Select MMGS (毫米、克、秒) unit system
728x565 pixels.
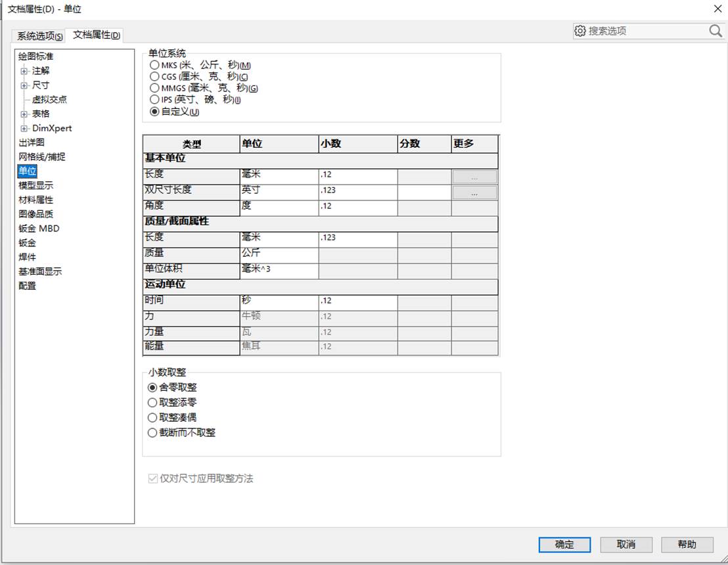coord(154,88)
